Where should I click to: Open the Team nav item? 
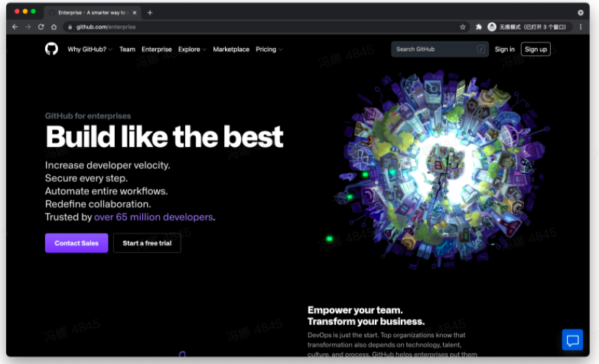point(127,49)
